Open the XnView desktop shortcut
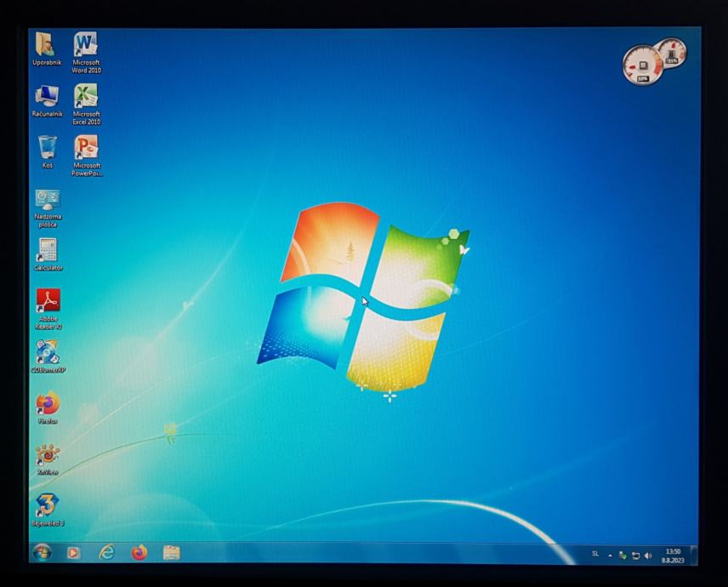The width and height of the screenshot is (728, 587). [48, 459]
